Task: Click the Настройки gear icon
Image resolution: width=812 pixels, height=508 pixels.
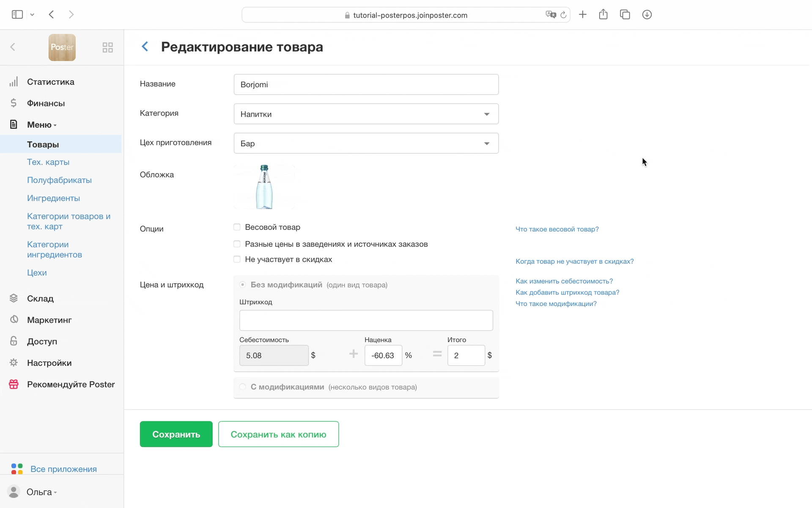Action: pos(14,363)
